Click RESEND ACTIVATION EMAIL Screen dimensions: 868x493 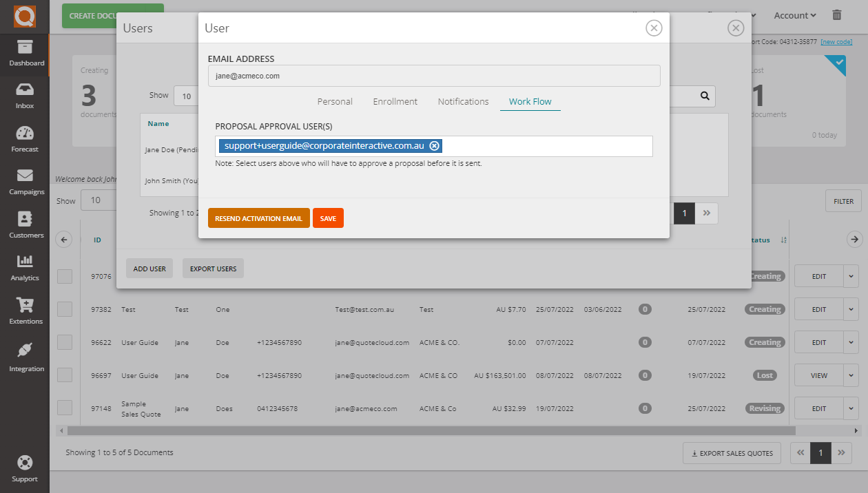(x=258, y=218)
